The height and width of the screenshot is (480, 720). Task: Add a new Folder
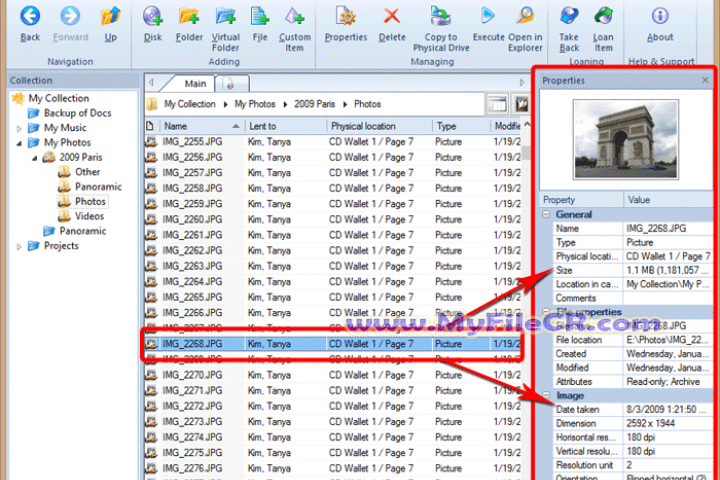pyautogui.click(x=189, y=16)
